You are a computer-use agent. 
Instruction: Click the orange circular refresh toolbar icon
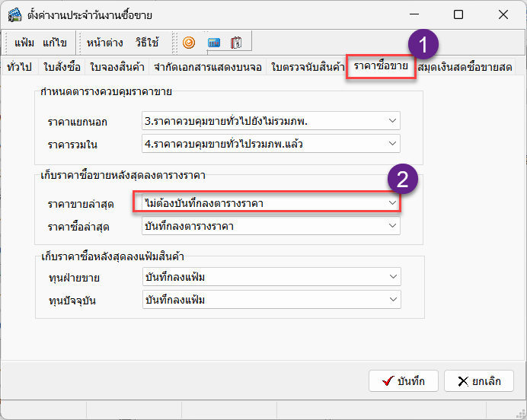tap(189, 43)
